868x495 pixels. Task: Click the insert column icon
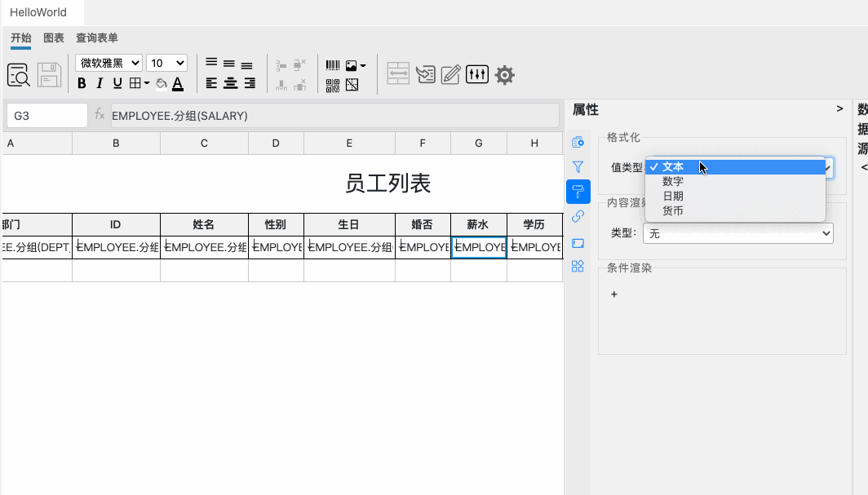(x=281, y=85)
